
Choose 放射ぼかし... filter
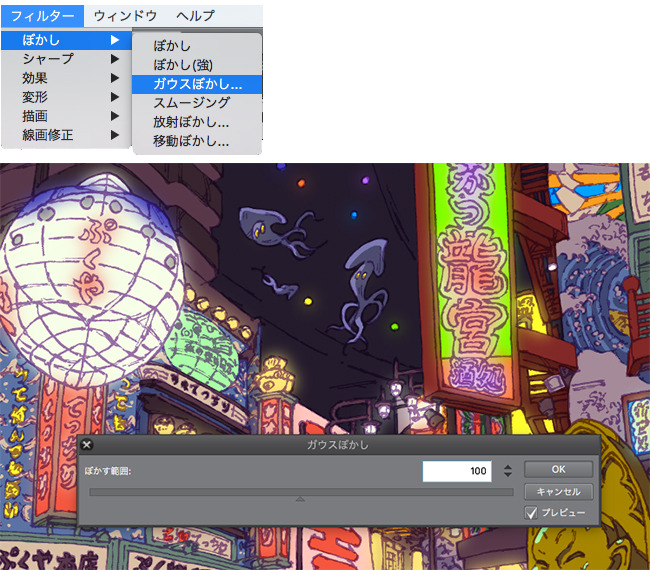[x=197, y=122]
